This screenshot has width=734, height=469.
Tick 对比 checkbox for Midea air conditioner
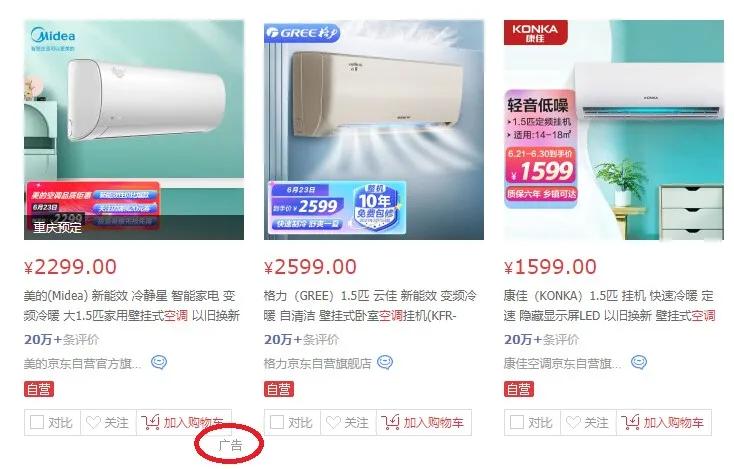[x=37, y=422]
